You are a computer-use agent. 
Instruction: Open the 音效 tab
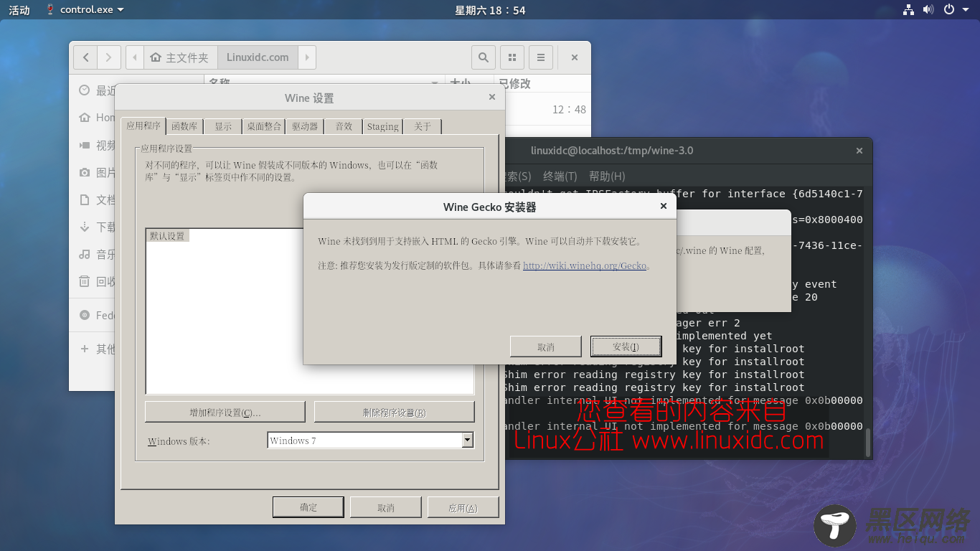[x=344, y=126]
